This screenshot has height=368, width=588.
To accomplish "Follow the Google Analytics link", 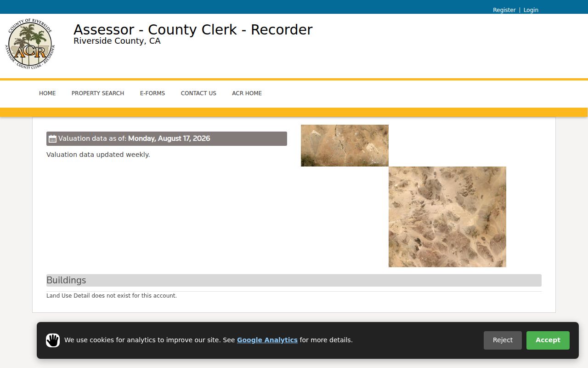I will tap(267, 340).
